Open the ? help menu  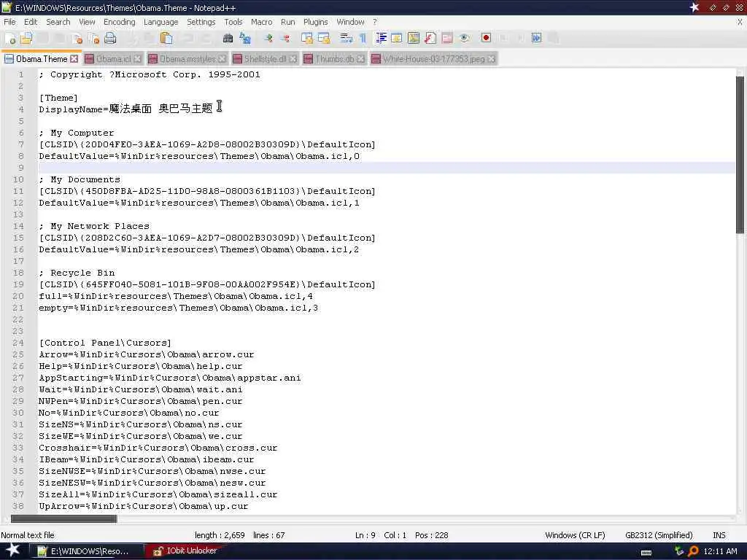375,22
